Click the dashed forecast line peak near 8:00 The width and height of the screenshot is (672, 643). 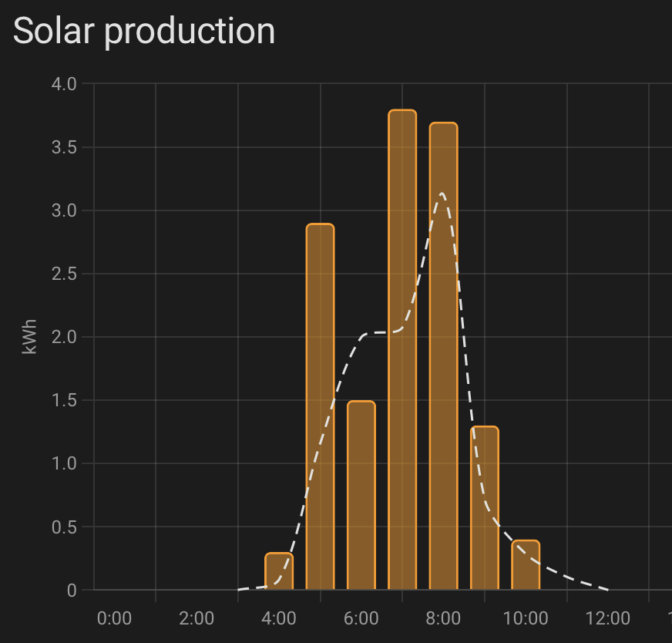pyautogui.click(x=442, y=194)
